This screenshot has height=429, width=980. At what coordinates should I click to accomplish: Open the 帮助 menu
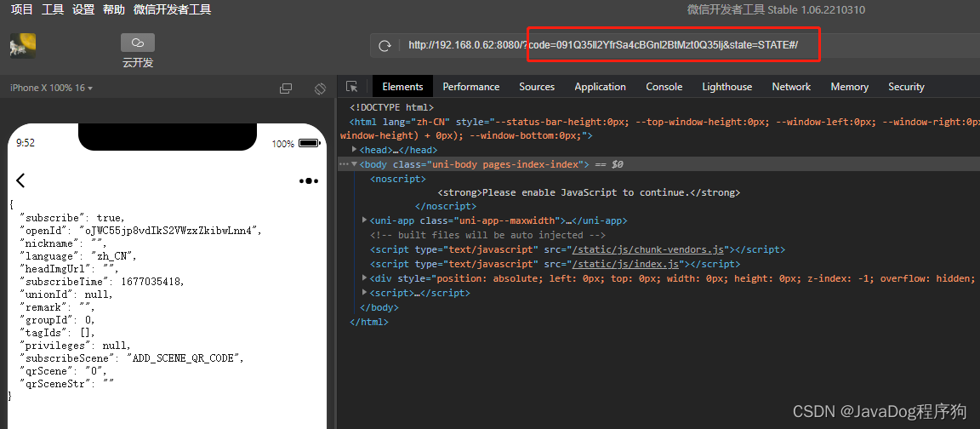point(114,9)
